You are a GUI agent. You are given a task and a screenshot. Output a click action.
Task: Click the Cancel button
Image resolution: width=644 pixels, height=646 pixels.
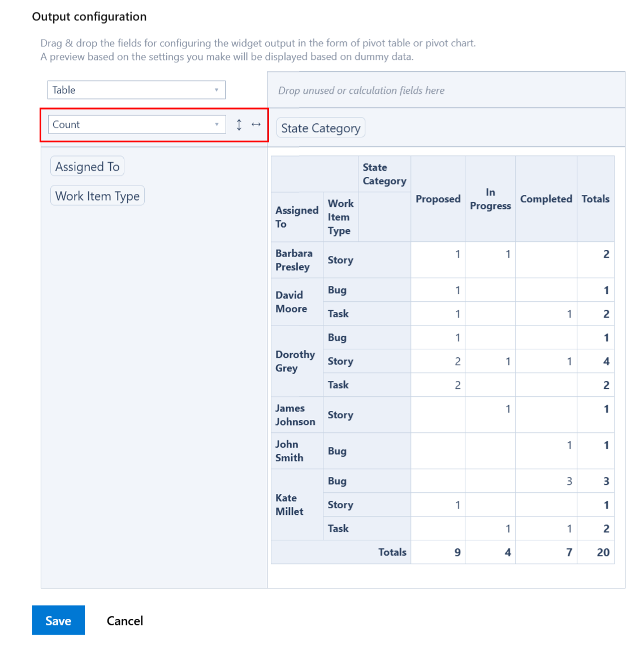[x=125, y=621]
